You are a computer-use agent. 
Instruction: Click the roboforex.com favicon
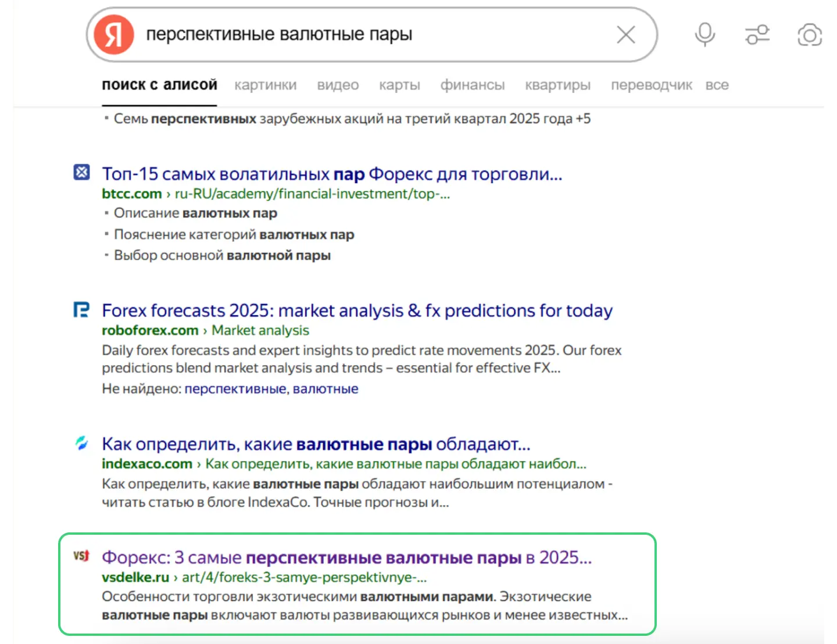81,310
